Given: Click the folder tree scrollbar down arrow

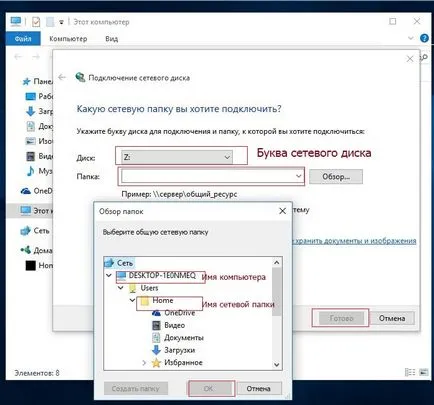Looking at the screenshot, I should click(277, 364).
